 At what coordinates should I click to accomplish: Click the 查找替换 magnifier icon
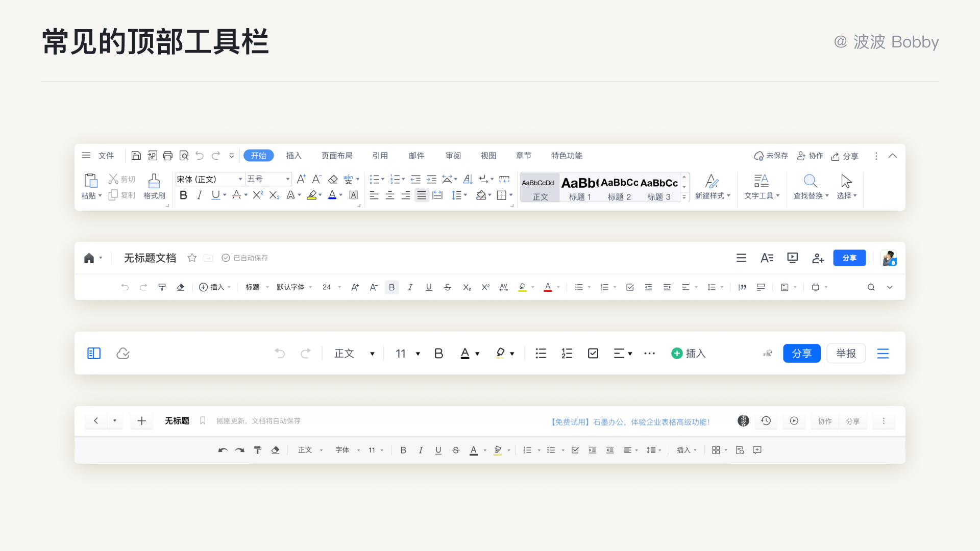coord(811,181)
